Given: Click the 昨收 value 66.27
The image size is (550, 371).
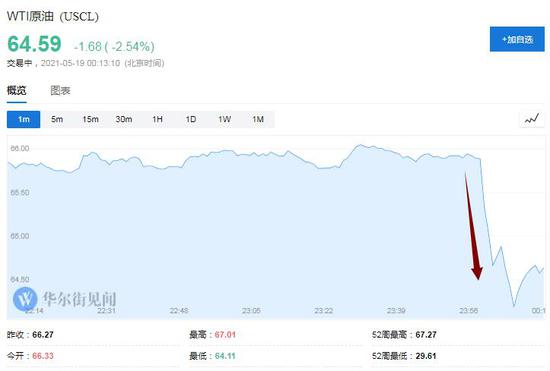Looking at the screenshot, I should [43, 335].
